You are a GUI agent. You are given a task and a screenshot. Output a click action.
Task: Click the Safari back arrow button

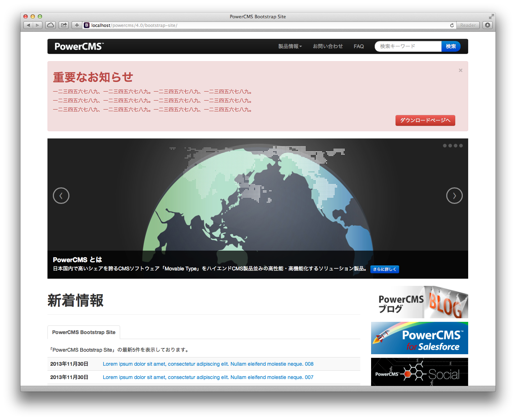pyautogui.click(x=28, y=25)
